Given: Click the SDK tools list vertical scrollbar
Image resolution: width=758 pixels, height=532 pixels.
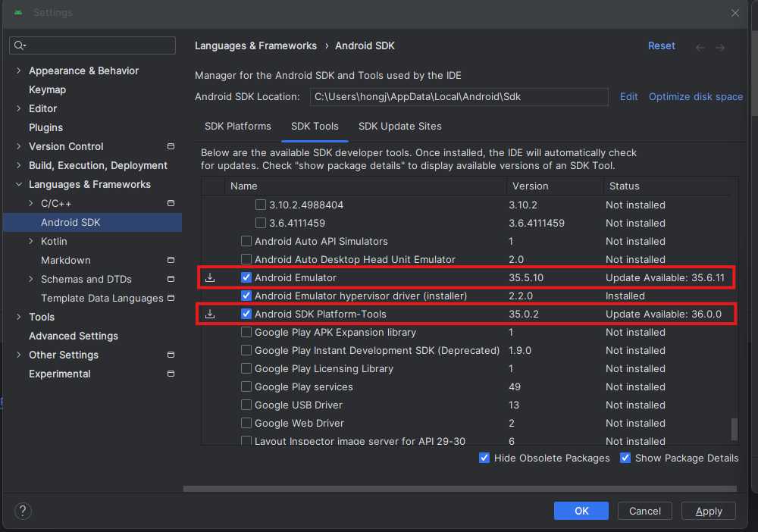Looking at the screenshot, I should point(735,429).
